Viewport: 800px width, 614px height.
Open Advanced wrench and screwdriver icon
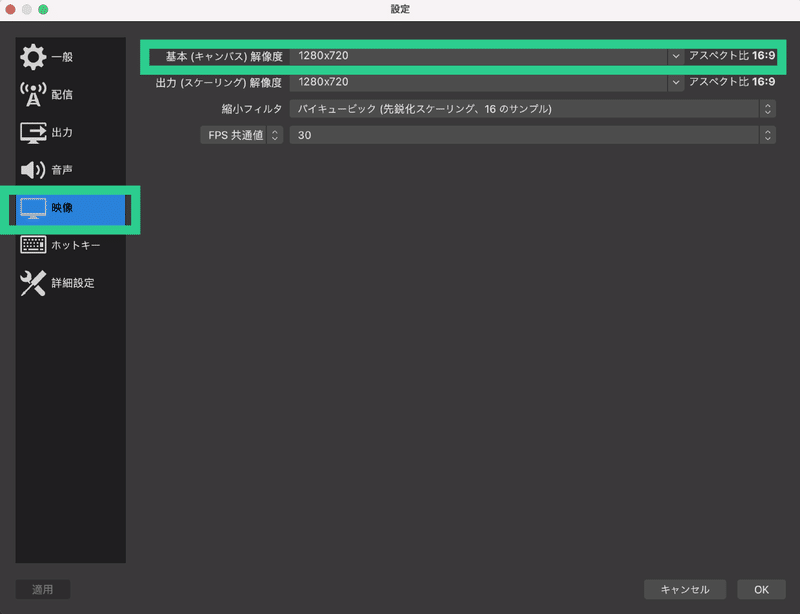33,283
